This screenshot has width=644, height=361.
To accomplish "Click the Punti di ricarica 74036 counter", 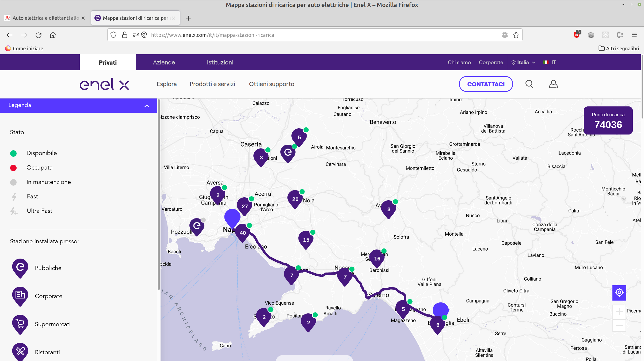I will point(608,121).
